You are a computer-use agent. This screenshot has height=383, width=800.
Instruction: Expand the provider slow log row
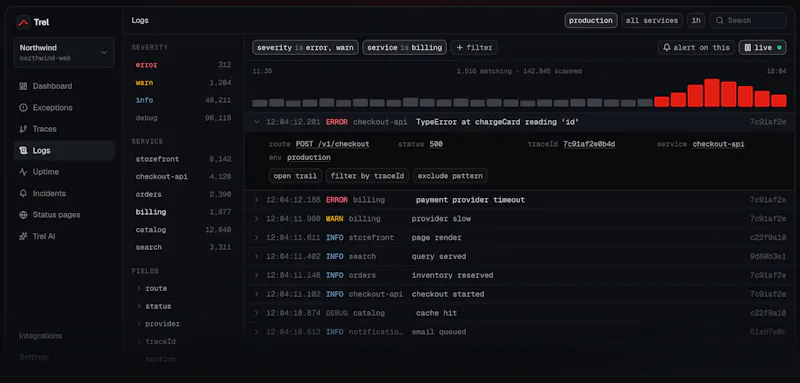click(x=257, y=219)
